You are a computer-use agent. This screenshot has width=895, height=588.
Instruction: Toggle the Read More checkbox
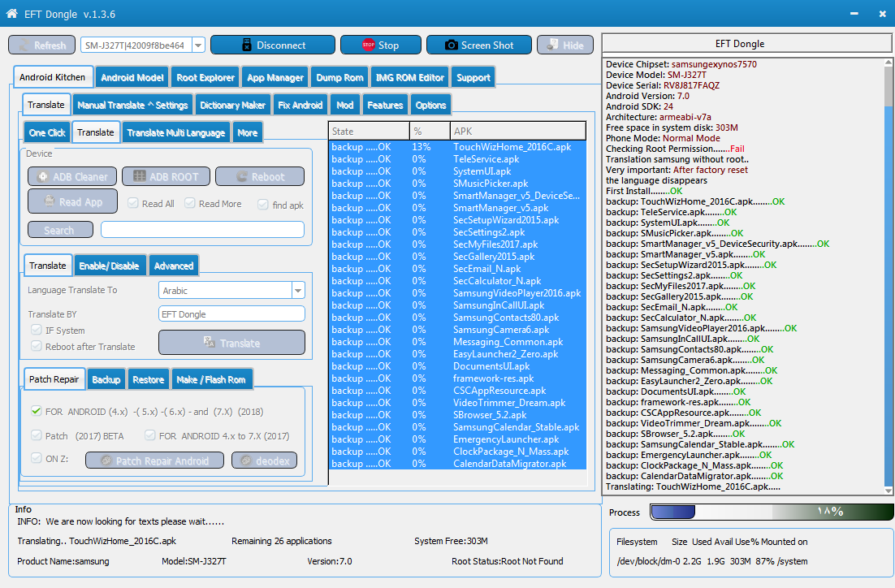click(x=190, y=203)
